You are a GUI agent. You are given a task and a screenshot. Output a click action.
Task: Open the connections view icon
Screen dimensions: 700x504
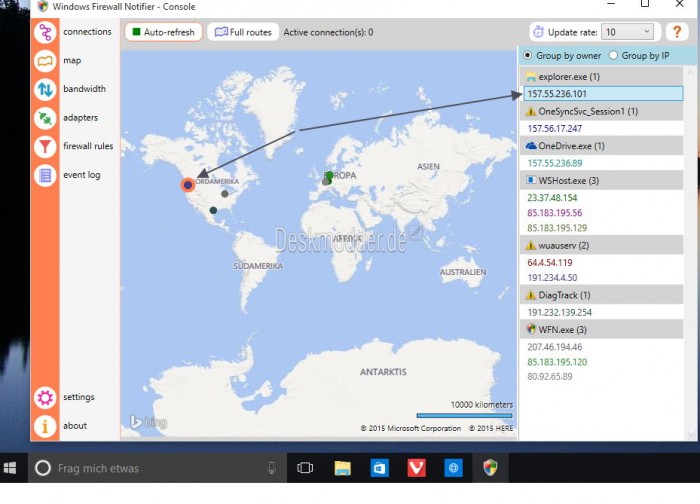coord(45,32)
